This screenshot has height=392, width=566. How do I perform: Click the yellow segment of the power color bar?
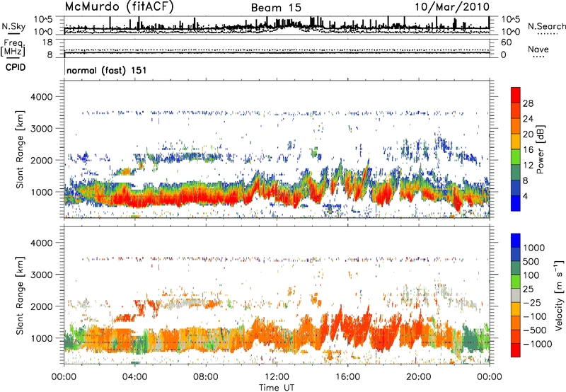(x=516, y=142)
